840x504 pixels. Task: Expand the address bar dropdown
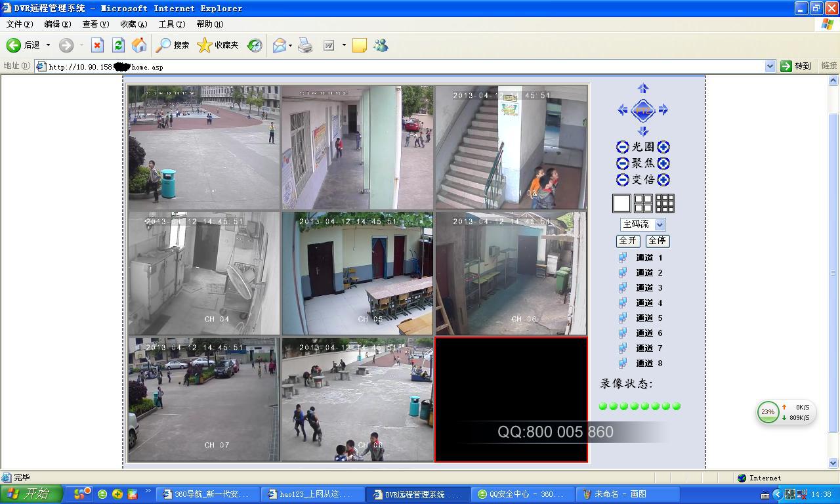coord(770,66)
